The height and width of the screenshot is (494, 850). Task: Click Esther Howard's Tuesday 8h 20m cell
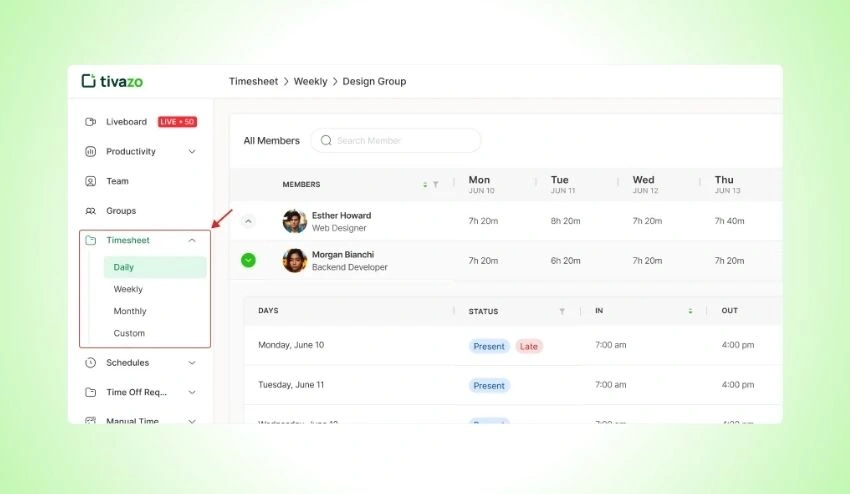coord(565,221)
